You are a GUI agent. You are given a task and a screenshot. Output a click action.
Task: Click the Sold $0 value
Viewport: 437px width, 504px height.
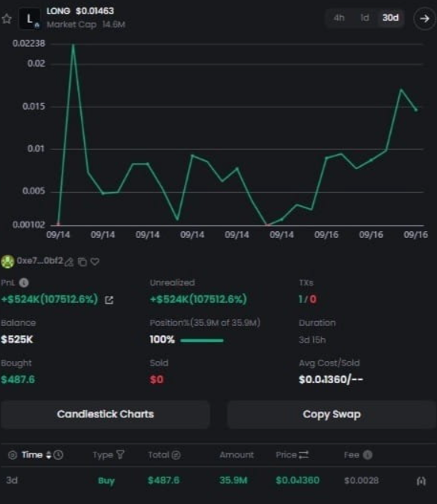click(x=157, y=379)
